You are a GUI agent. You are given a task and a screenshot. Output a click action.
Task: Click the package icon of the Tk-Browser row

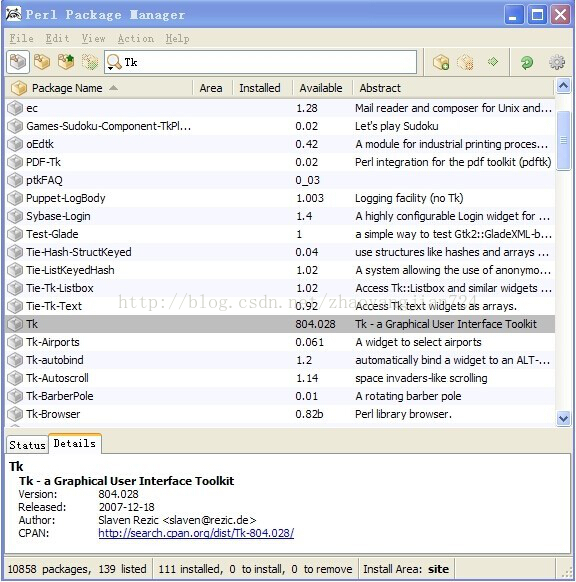[15, 414]
